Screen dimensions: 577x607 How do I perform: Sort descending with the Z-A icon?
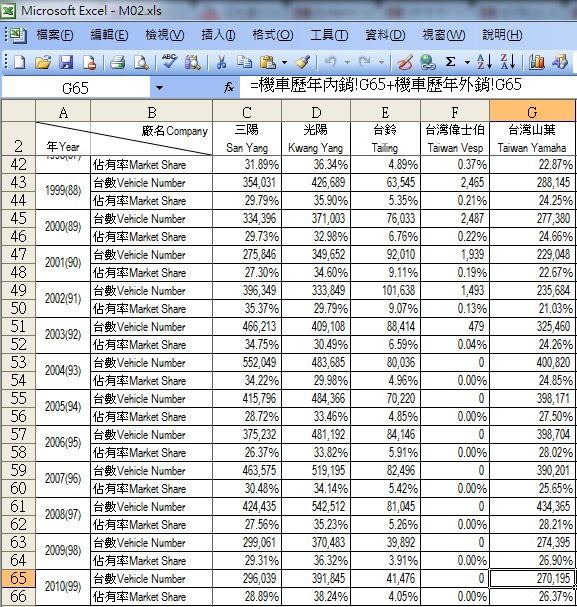pos(508,62)
